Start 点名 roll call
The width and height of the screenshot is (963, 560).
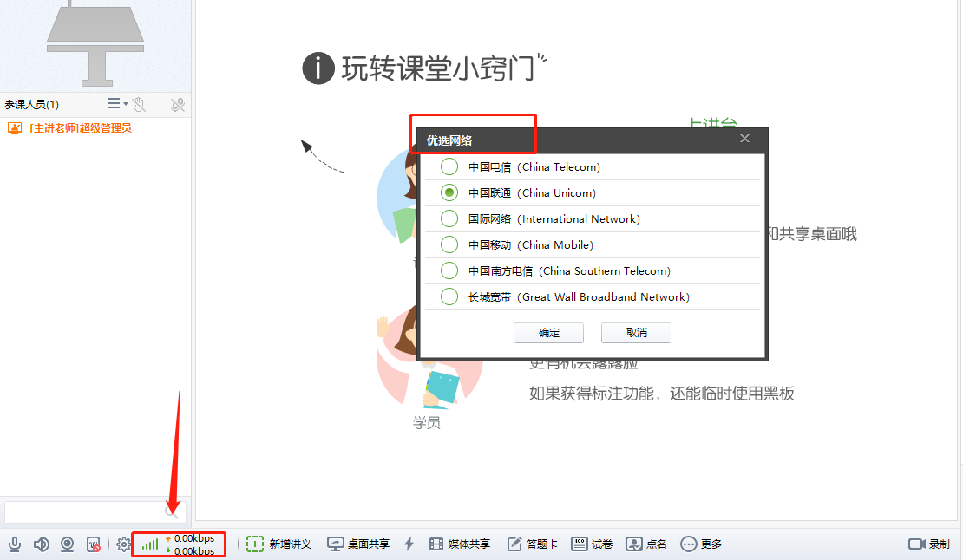tap(646, 544)
